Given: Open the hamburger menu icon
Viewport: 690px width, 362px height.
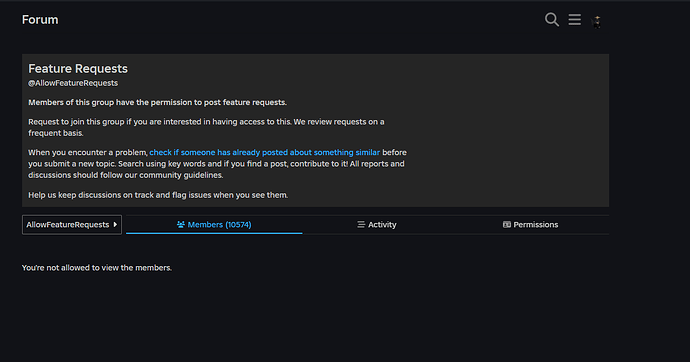Looking at the screenshot, I should coord(574,19).
